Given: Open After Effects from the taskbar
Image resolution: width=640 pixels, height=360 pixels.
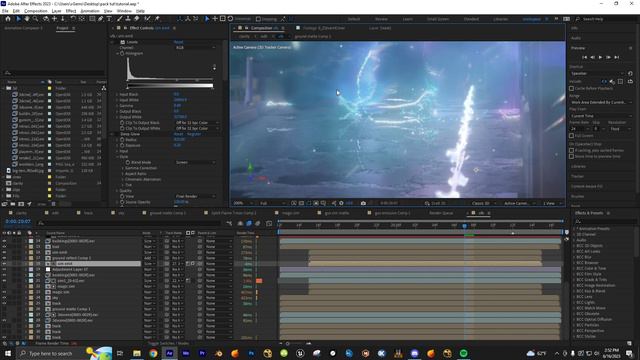Looking at the screenshot, I should pos(169,353).
